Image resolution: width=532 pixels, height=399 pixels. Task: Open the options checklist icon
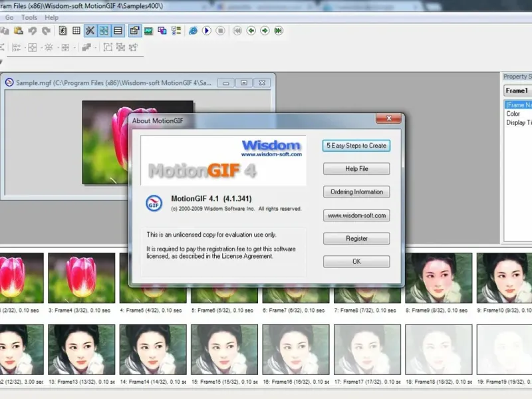click(176, 31)
